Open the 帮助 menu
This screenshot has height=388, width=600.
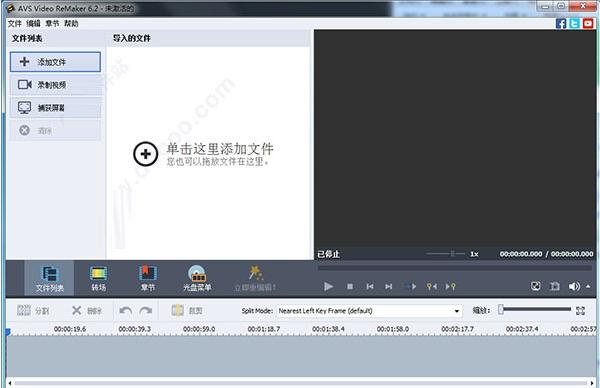coord(71,24)
